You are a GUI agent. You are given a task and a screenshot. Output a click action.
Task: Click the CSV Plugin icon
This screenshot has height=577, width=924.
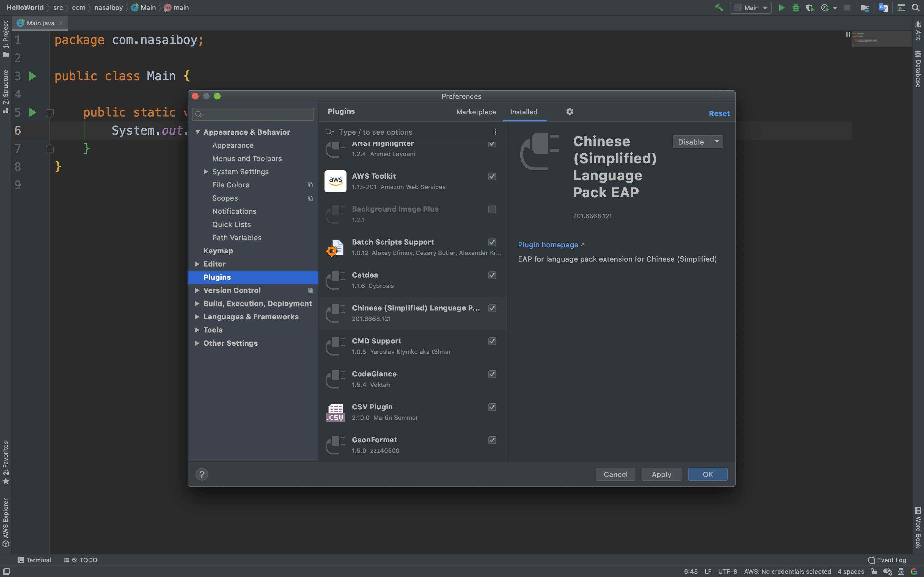pyautogui.click(x=335, y=412)
